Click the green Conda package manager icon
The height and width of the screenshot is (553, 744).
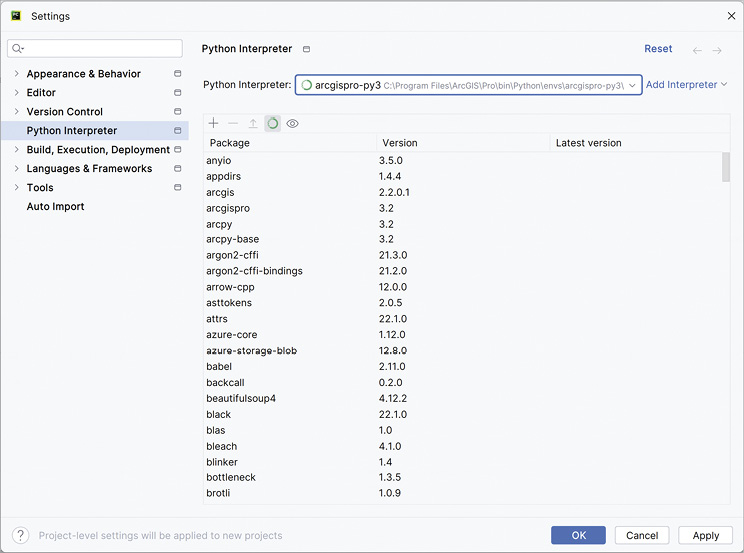point(272,123)
